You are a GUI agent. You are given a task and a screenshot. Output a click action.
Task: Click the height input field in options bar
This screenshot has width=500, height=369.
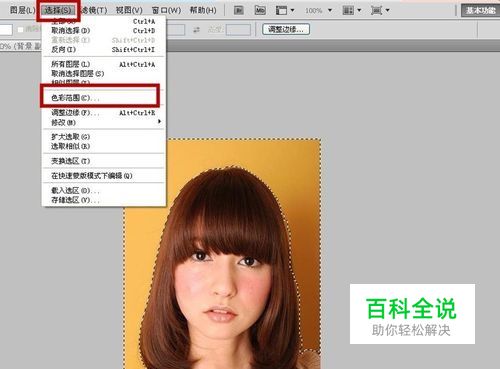(238, 30)
